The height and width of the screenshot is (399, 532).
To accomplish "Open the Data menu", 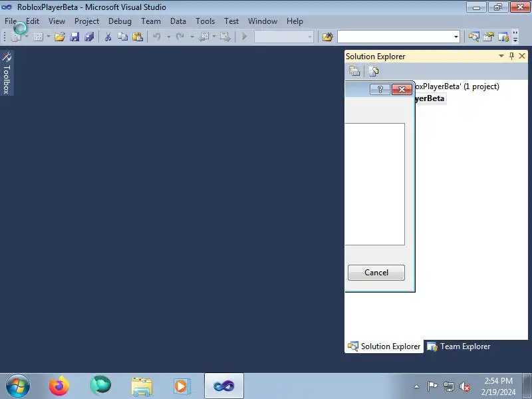I will tap(178, 21).
